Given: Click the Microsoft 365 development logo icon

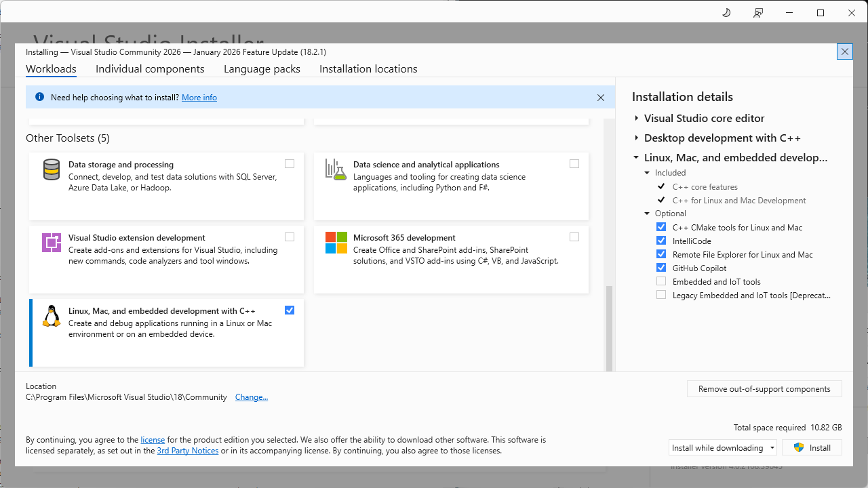Looking at the screenshot, I should [336, 242].
